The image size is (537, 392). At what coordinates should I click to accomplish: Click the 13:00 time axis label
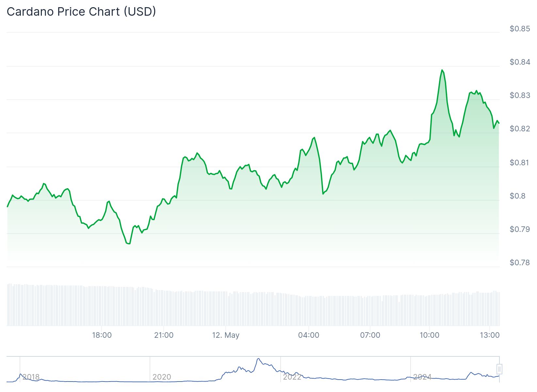click(490, 335)
